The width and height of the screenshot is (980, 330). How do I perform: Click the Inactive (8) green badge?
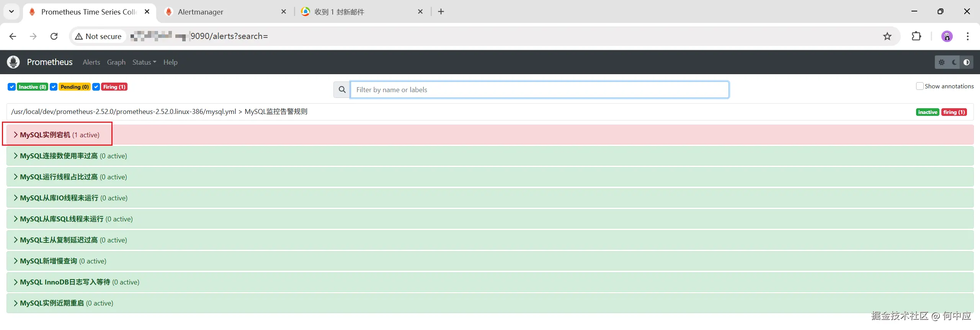coord(33,87)
